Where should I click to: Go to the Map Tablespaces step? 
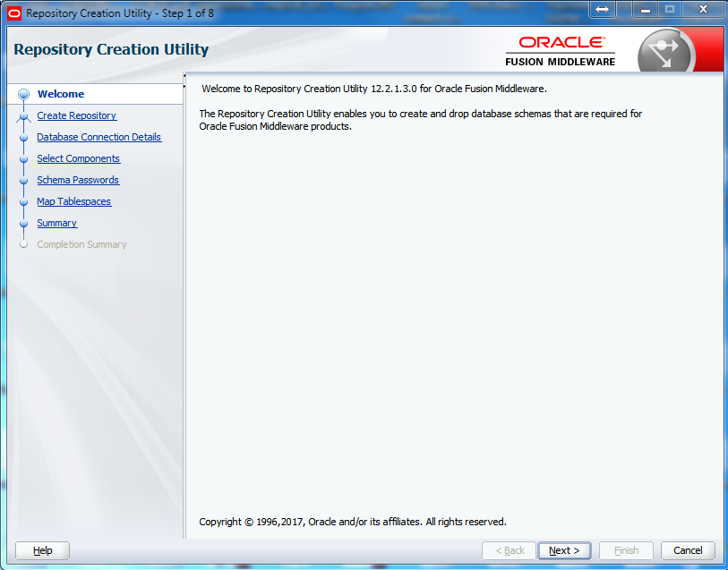[73, 201]
